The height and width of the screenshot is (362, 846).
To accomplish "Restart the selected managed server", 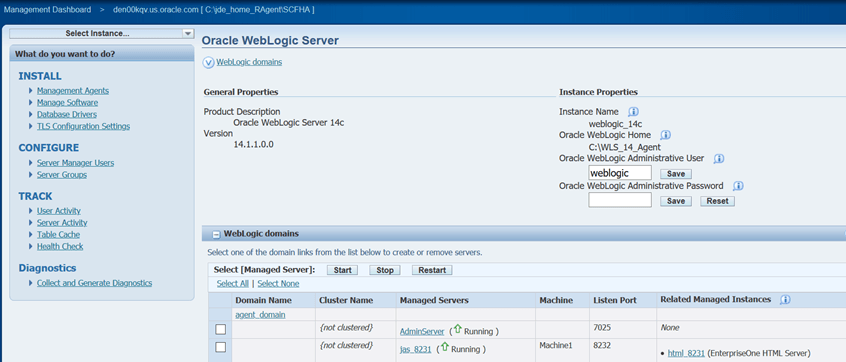I will tap(432, 270).
